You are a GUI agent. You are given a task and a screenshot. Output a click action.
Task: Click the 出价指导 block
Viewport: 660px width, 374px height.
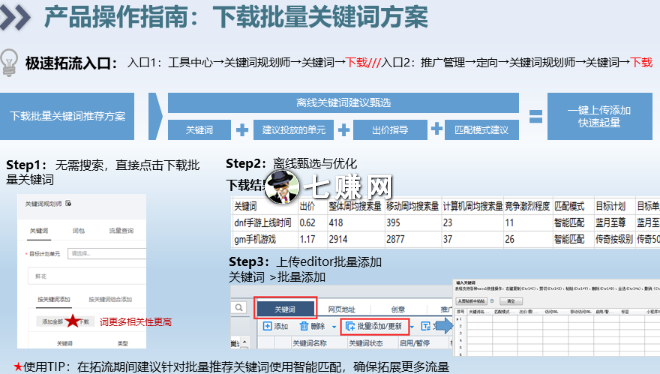[x=390, y=130]
